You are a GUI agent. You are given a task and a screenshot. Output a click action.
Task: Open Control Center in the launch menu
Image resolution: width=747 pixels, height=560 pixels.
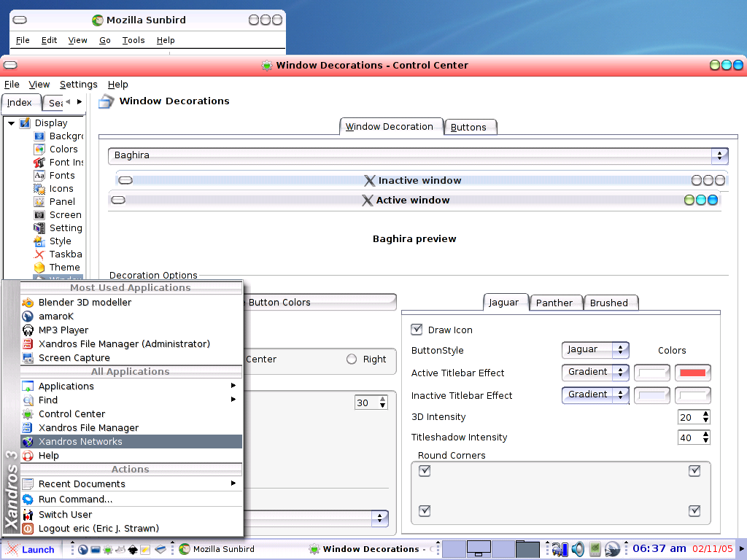[x=131, y=414]
